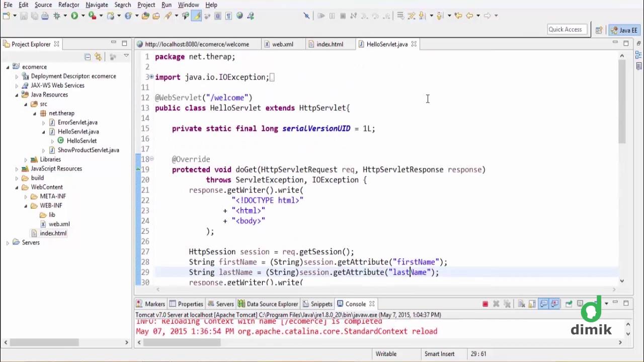
Task: Collapse the ecomerce project node
Action: pyautogui.click(x=8, y=67)
